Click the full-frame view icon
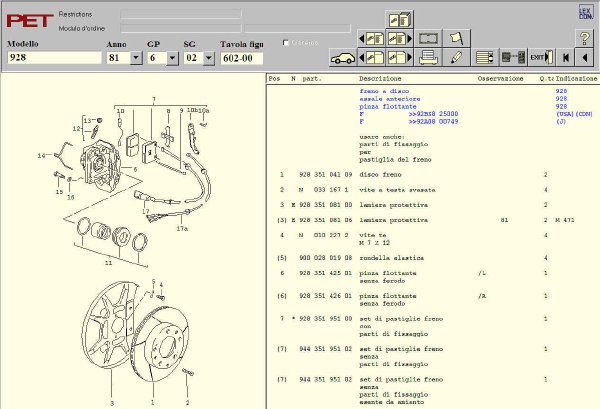This screenshot has height=409, width=600. pos(428,39)
